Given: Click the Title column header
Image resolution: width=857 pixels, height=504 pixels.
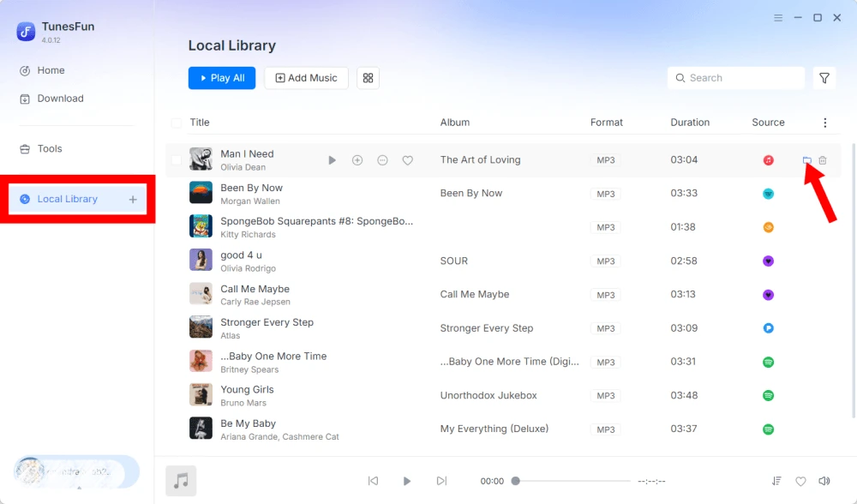Looking at the screenshot, I should click(200, 123).
